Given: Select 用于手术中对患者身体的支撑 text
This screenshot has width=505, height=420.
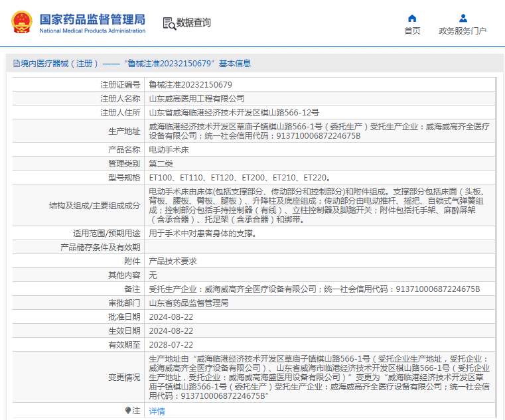Looking at the screenshot, I should pyautogui.click(x=202, y=233).
